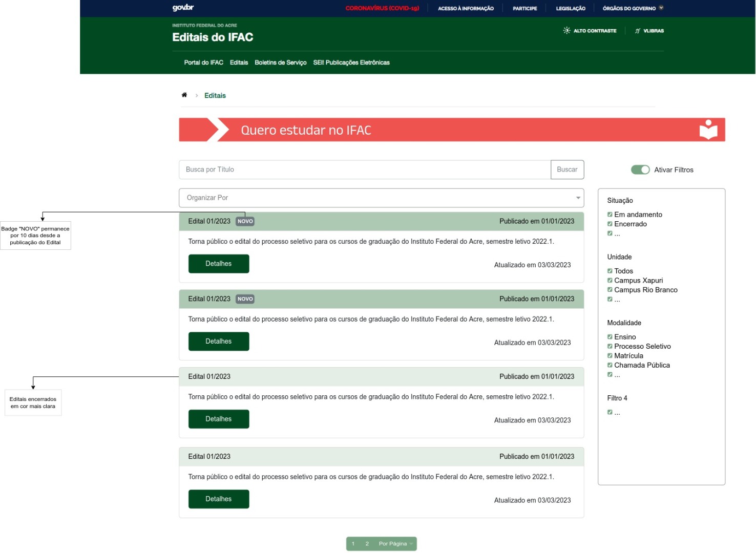Toggle the Ativar Filtros switch

pos(640,170)
